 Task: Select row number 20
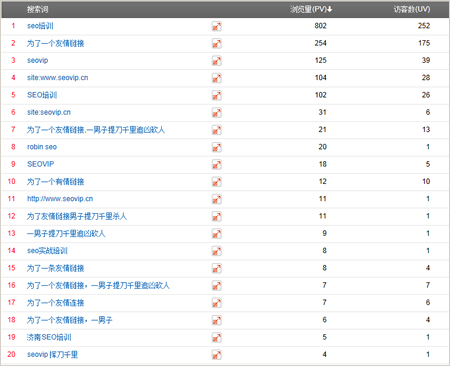point(11,354)
